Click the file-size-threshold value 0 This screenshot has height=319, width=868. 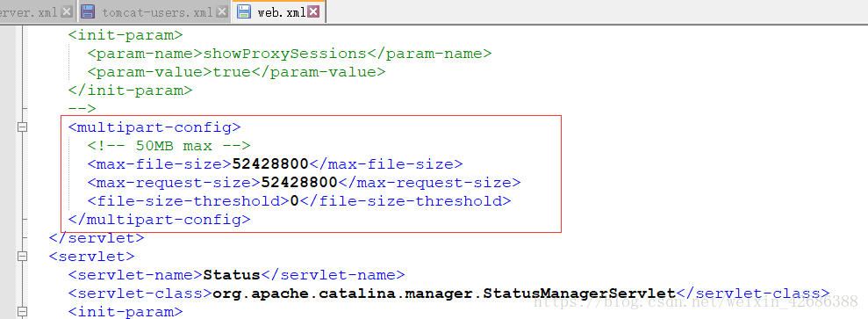tap(295, 201)
